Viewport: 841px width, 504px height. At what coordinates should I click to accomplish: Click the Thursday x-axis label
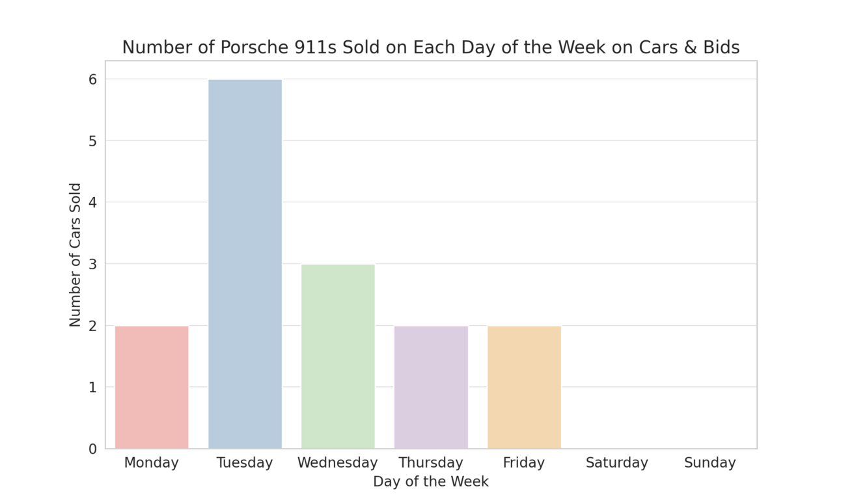[431, 463]
